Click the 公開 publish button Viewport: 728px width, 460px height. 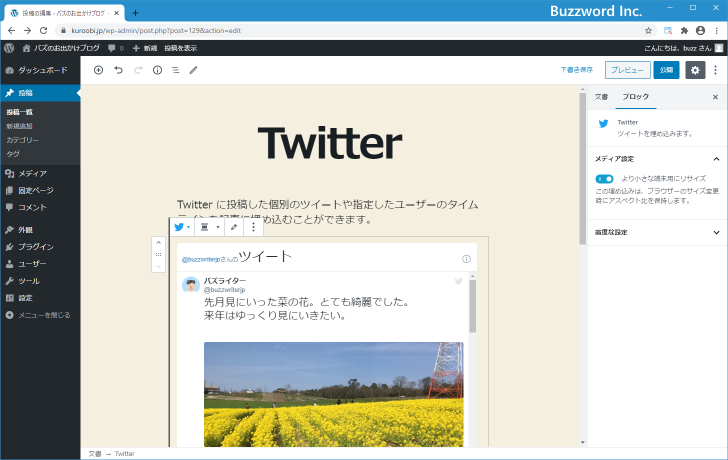coord(666,70)
